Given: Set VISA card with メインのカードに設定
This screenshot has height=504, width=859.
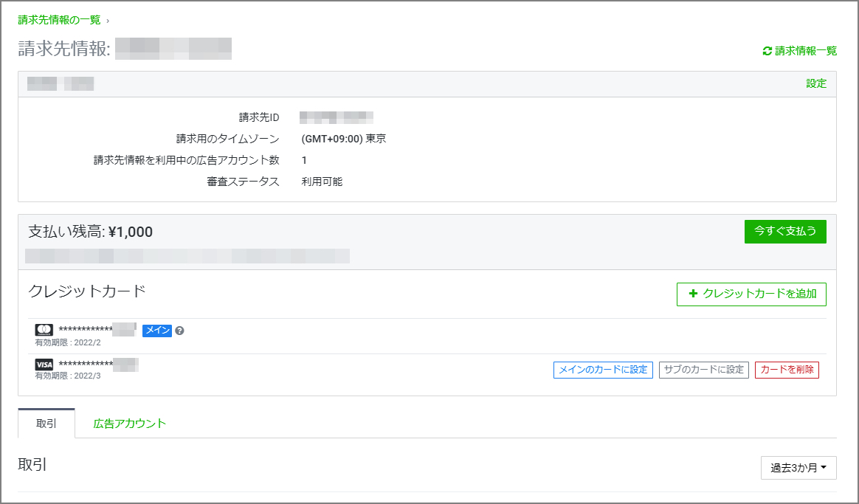Looking at the screenshot, I should (603, 370).
